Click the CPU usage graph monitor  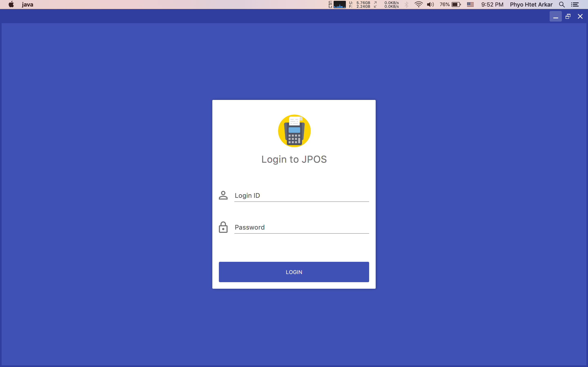pos(340,4)
